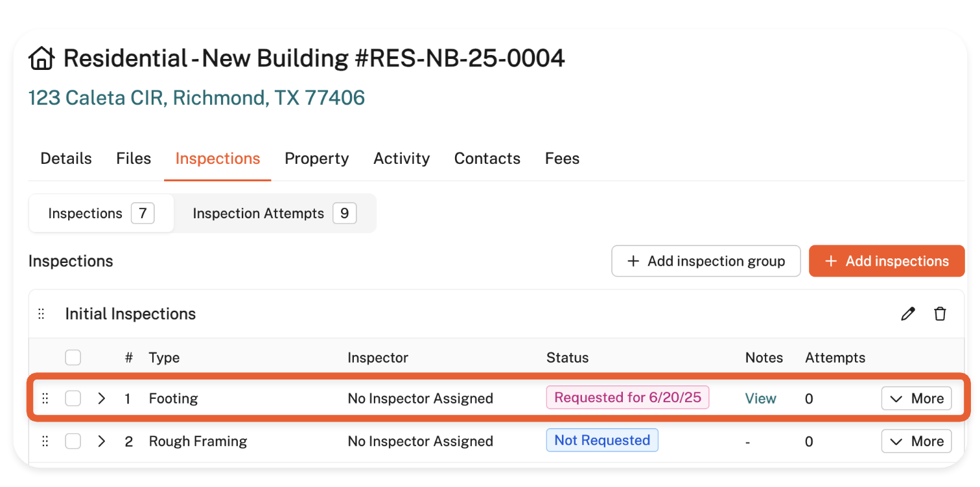Check the Rough Framing inspection checkbox

click(73, 441)
